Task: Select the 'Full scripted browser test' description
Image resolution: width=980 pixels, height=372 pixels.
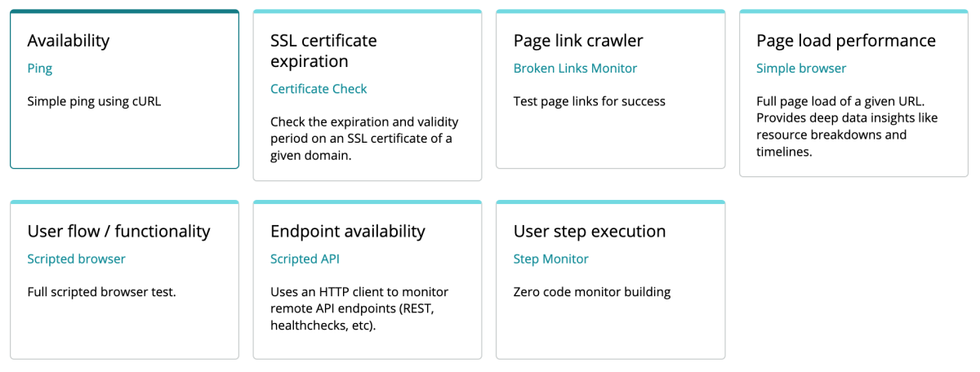Action: tap(102, 292)
